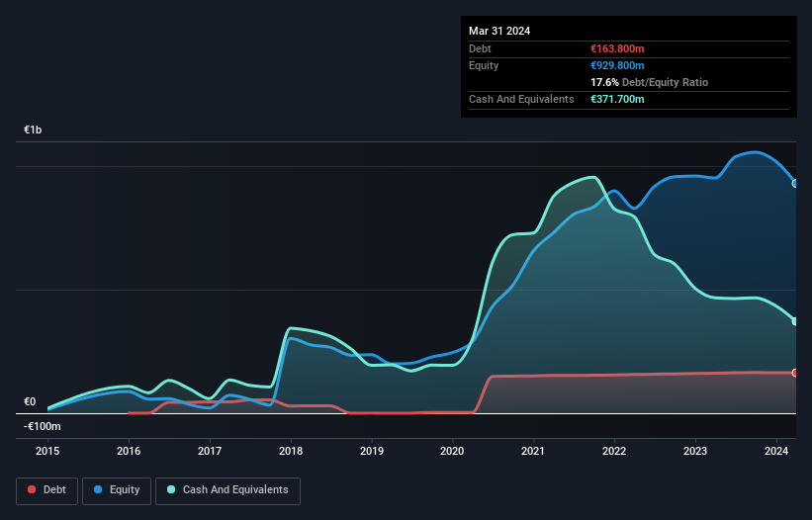Click the blue Equity legend dot

pyautogui.click(x=98, y=489)
